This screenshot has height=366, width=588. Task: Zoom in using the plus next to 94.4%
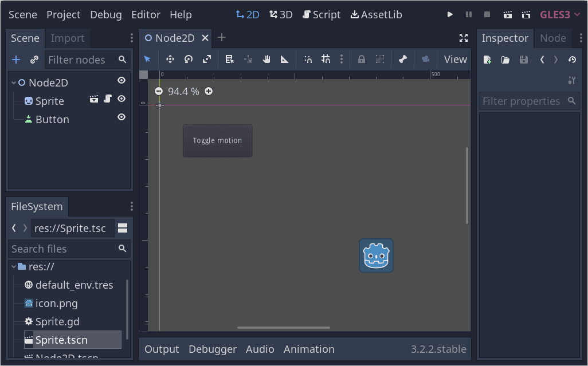click(x=209, y=90)
